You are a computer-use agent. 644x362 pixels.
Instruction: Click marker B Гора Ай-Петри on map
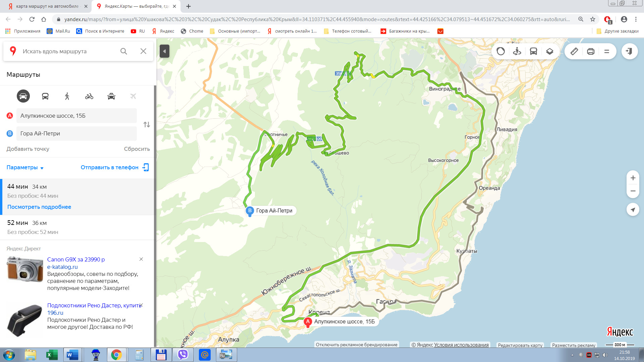(250, 211)
